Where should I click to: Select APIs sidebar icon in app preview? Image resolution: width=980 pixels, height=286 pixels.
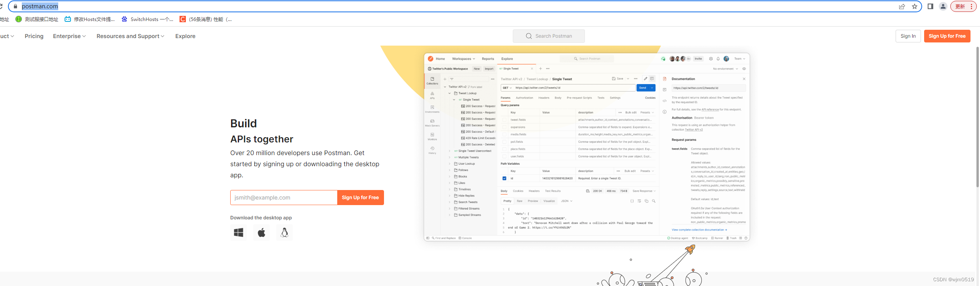(432, 95)
